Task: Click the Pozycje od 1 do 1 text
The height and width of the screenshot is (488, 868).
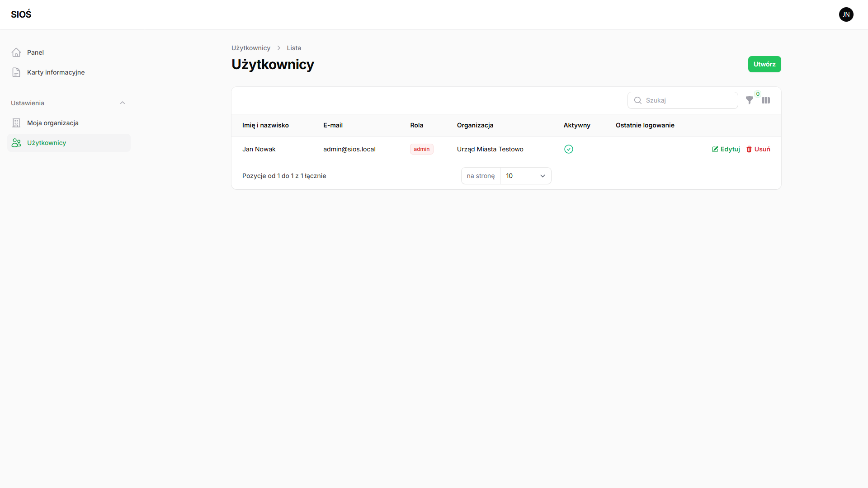Action: (x=284, y=176)
